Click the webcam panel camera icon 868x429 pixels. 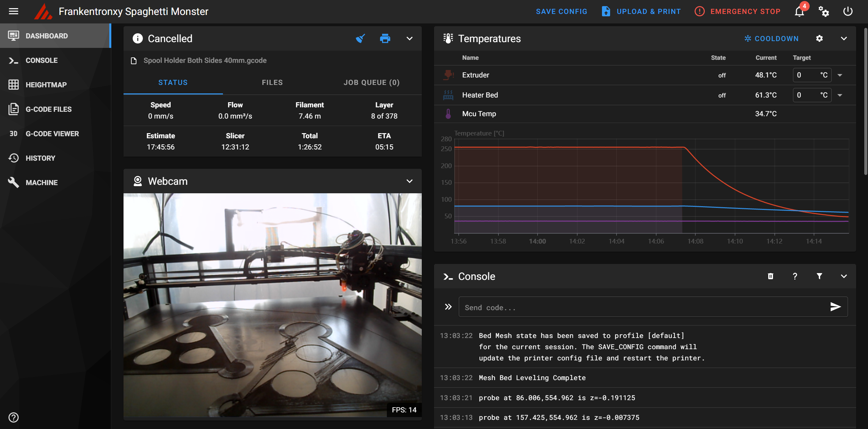[137, 181]
